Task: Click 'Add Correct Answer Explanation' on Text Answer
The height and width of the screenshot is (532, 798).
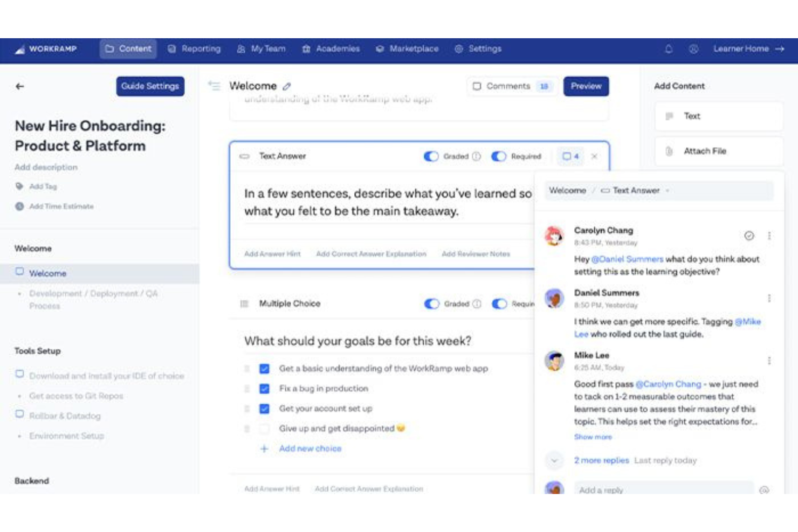Action: [371, 254]
